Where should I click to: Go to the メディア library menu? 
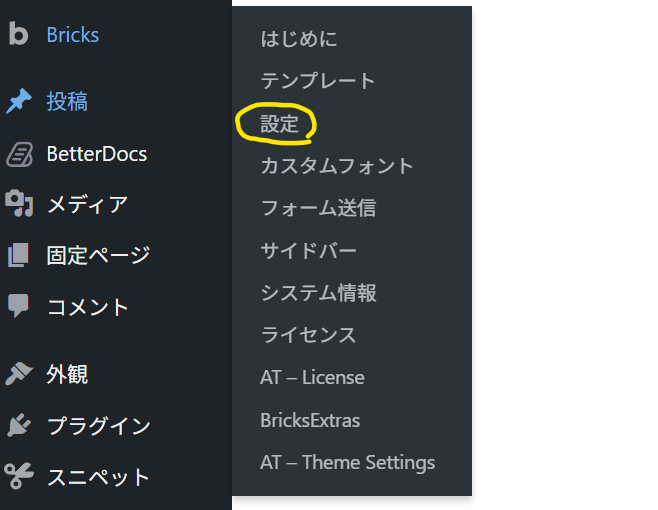(x=87, y=205)
